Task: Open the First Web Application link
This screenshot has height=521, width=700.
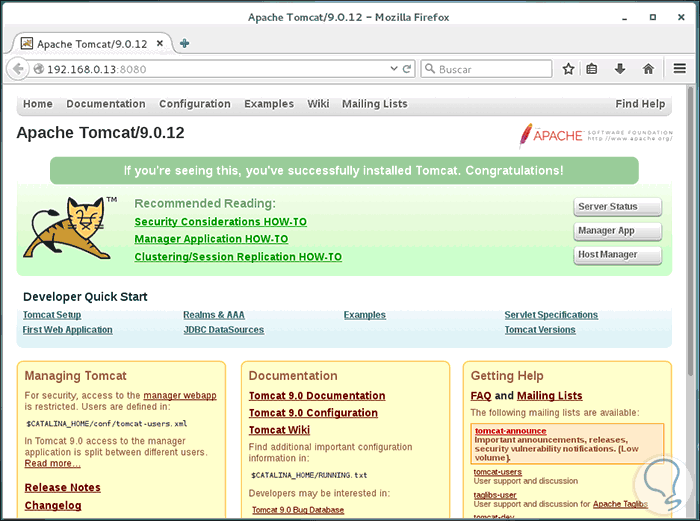Action: point(67,329)
